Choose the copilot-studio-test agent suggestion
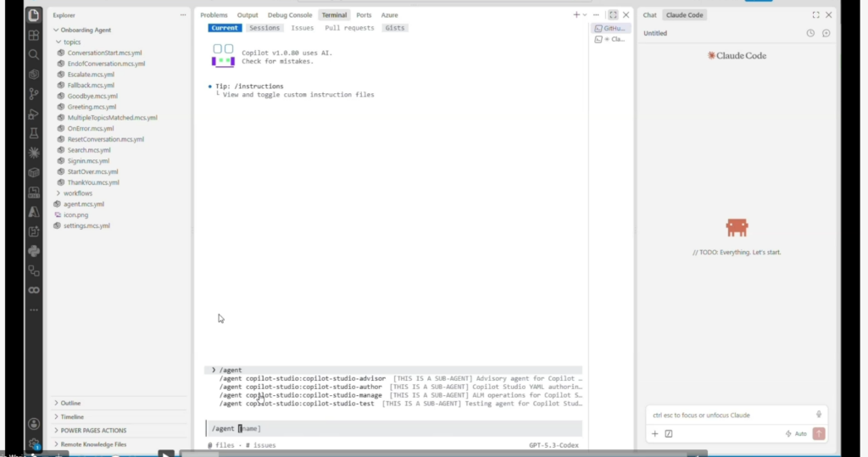 (x=401, y=404)
